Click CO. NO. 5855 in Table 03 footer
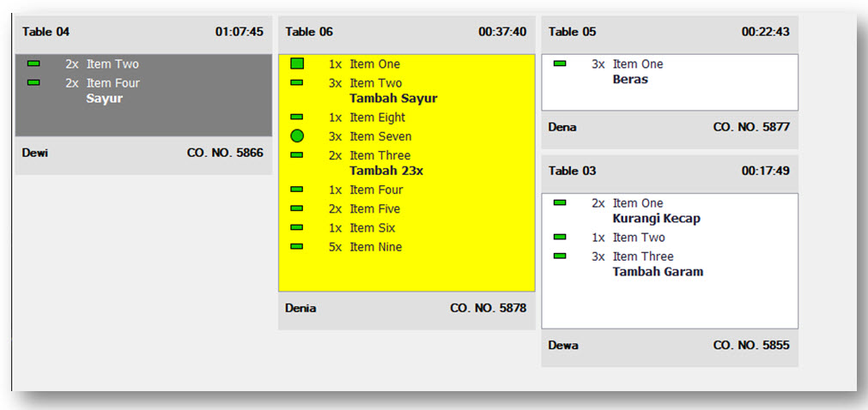 tap(751, 346)
